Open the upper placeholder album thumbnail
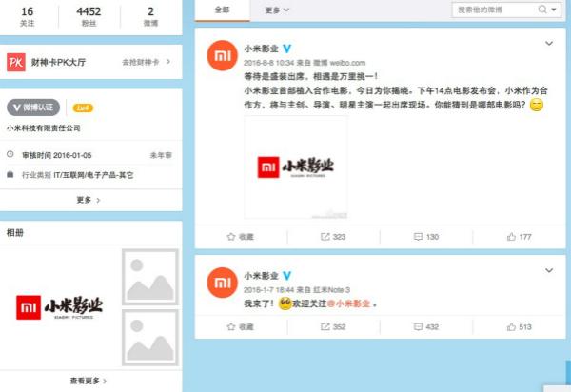The height and width of the screenshot is (392, 571). click(x=150, y=277)
